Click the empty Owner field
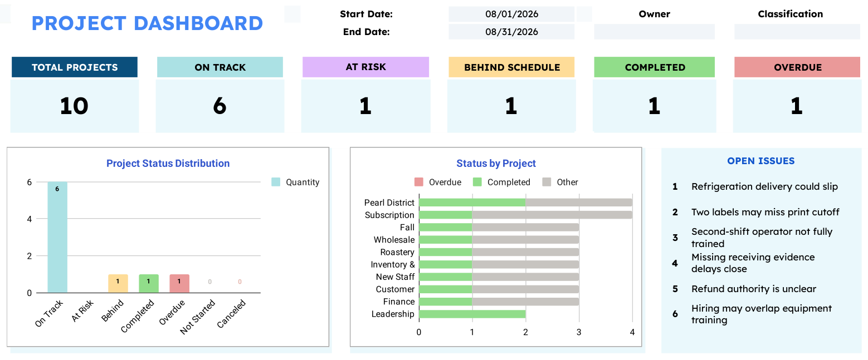868x360 pixels. coord(654,32)
